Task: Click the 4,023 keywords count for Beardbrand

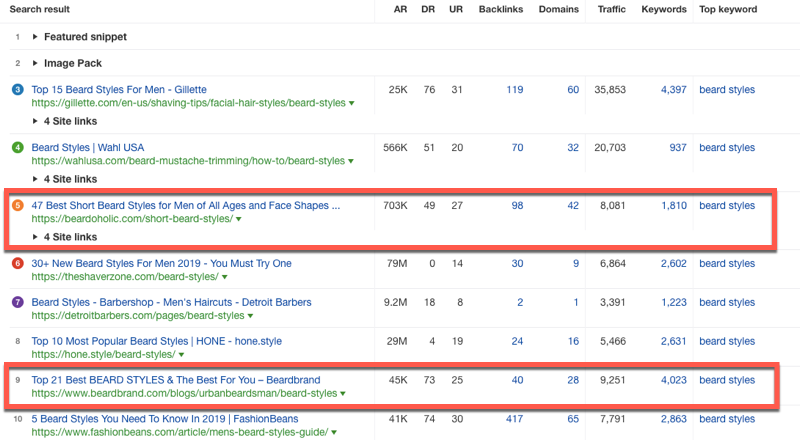Action: [x=673, y=380]
